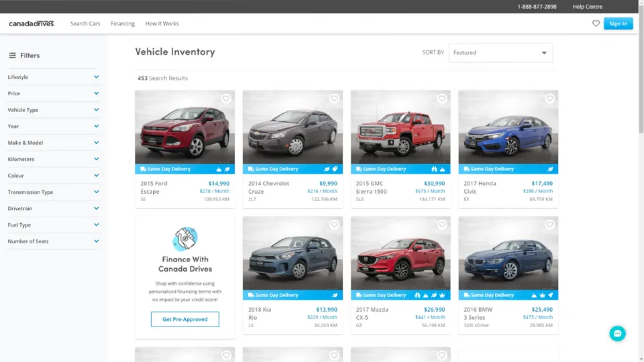
Task: Click the Filters sliders icon
Action: (x=13, y=56)
